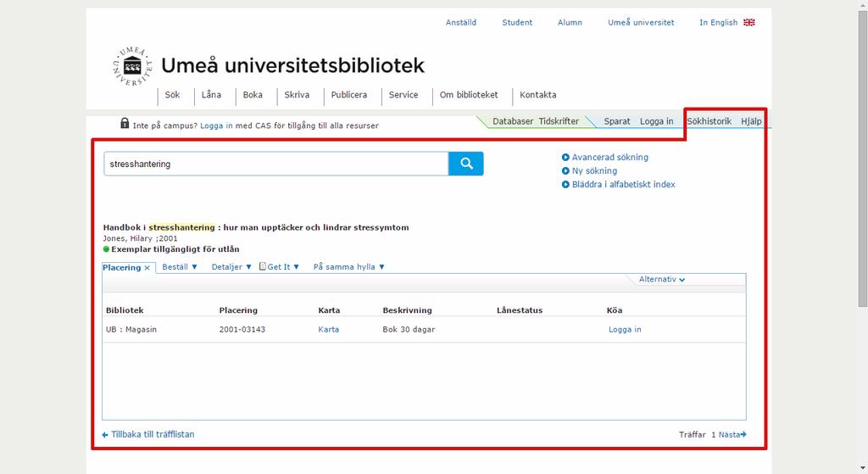Click the search field containing stresshantering

(275, 164)
